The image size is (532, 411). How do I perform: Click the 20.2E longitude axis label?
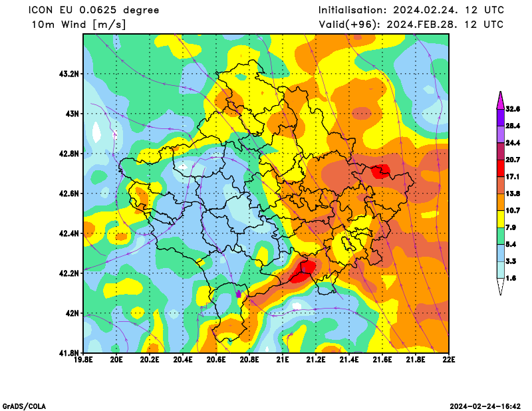tap(150, 359)
